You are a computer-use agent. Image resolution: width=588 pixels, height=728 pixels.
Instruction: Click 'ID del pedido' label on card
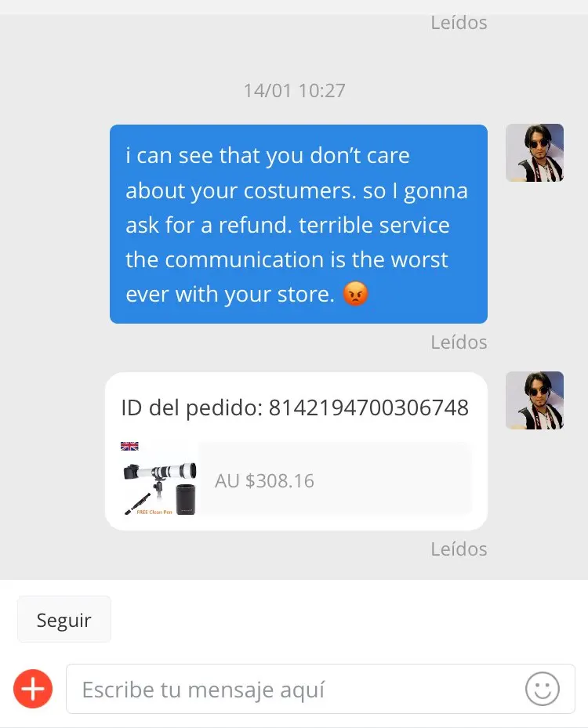coord(191,408)
